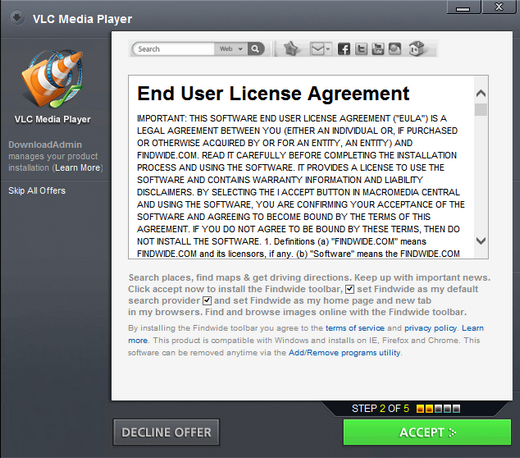Image resolution: width=520 pixels, height=458 pixels.
Task: Close the installer window
Action: [x=499, y=7]
